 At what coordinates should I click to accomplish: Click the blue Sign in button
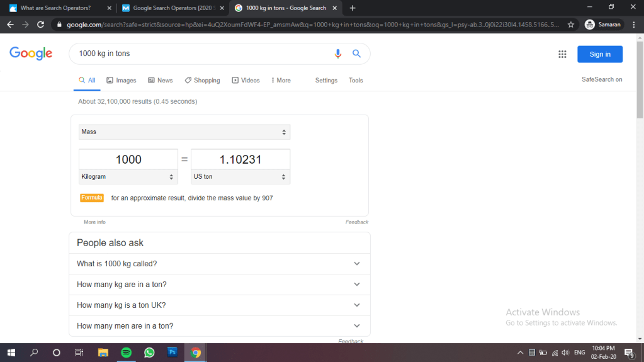[599, 54]
